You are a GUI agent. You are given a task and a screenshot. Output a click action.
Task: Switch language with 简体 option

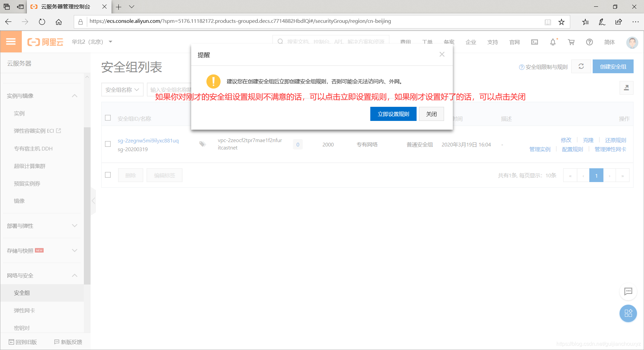[609, 42]
